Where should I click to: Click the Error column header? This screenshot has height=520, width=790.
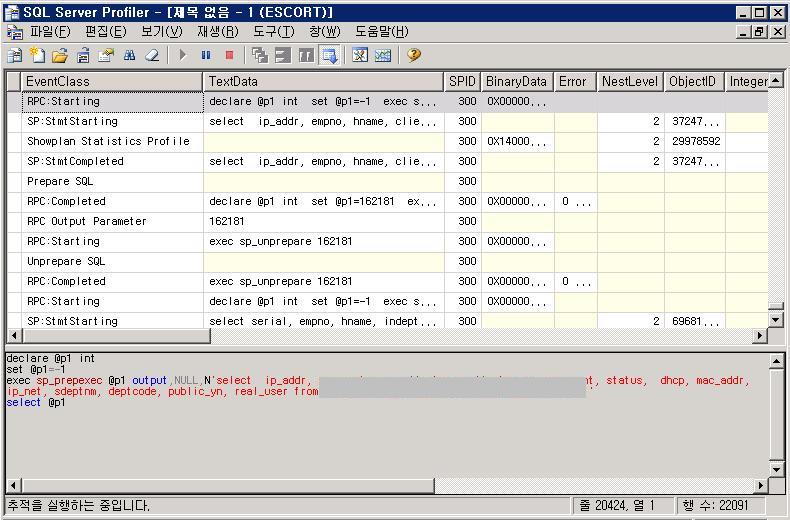[575, 82]
